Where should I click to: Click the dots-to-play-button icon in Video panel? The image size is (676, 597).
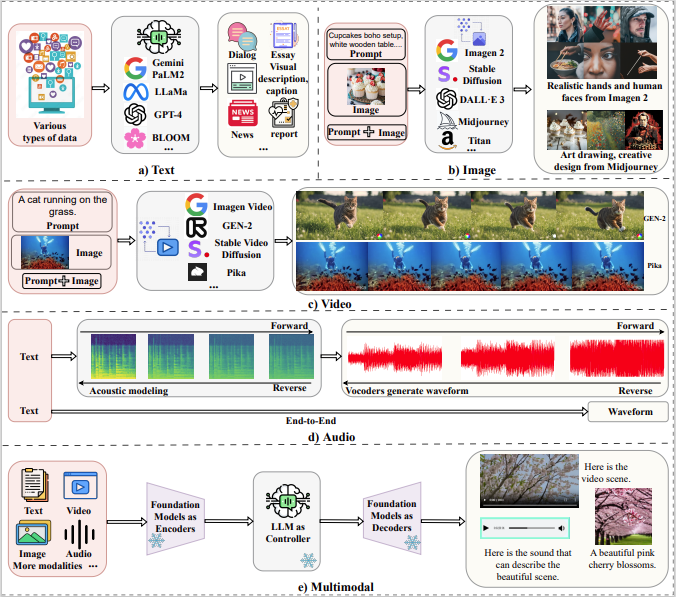pos(158,239)
